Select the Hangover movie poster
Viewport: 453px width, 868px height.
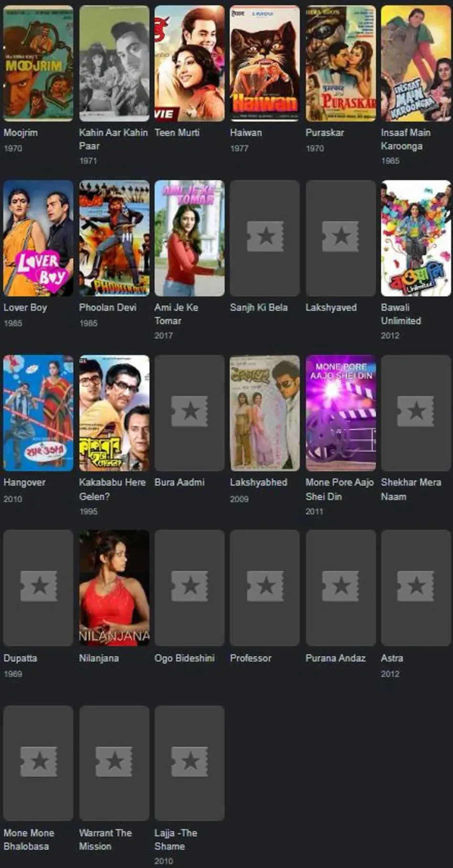(x=38, y=413)
